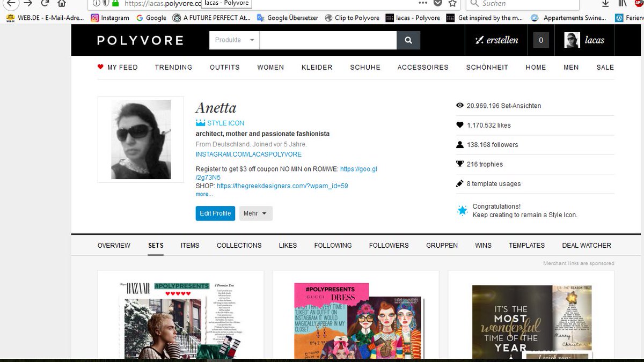Switch to the ITEMS tab
644x362 pixels.
pos(190,245)
